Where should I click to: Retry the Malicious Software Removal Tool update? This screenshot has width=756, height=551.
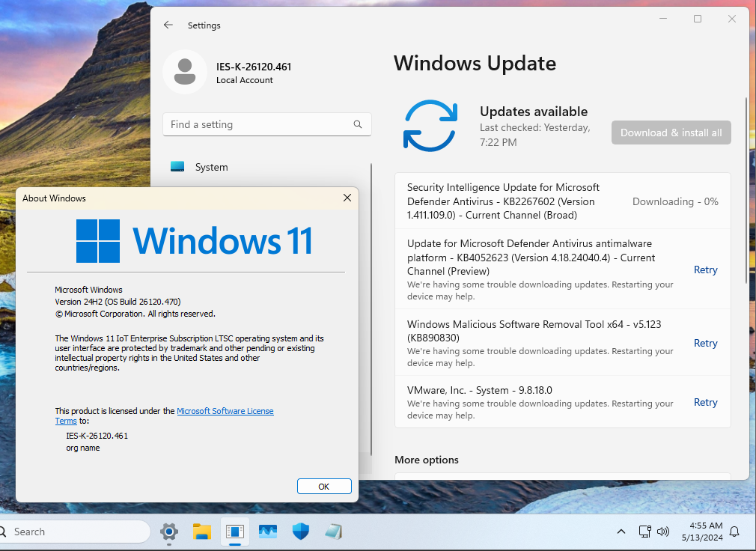coord(705,343)
